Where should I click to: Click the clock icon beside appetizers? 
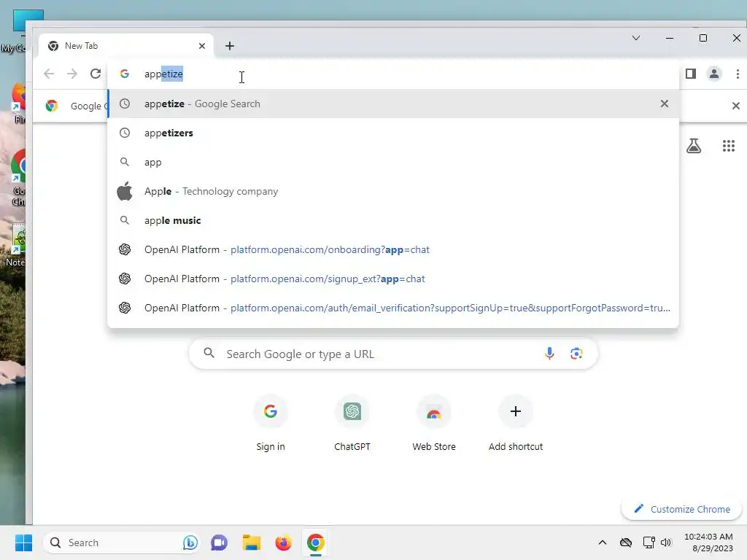pos(124,133)
